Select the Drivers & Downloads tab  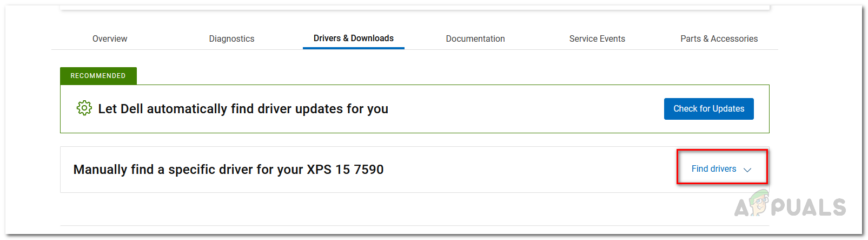353,38
